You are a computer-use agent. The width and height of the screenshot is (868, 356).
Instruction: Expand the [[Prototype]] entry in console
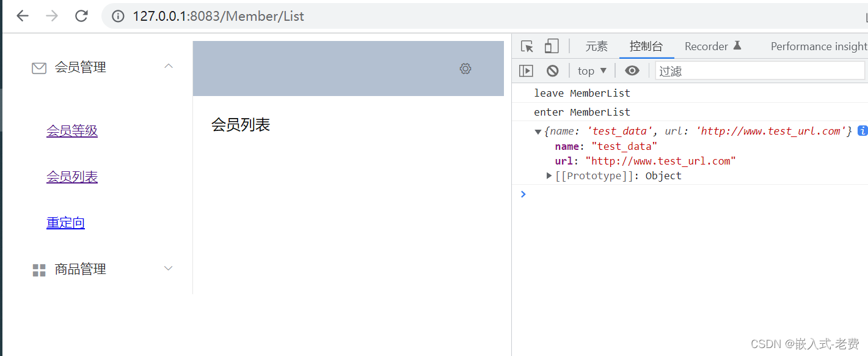pyautogui.click(x=549, y=176)
